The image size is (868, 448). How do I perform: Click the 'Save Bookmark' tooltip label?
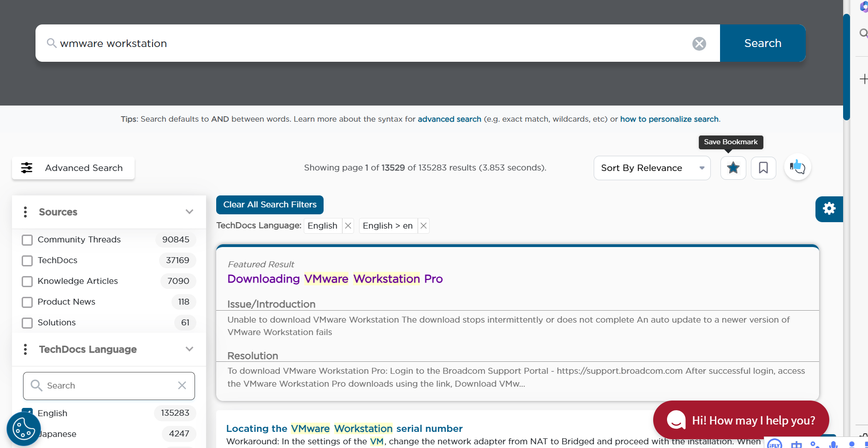[x=731, y=142]
